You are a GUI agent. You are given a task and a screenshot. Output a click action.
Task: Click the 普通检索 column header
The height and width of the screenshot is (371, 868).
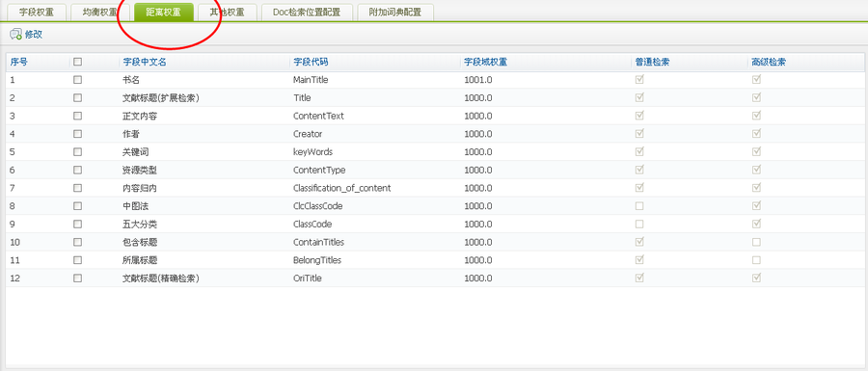652,62
